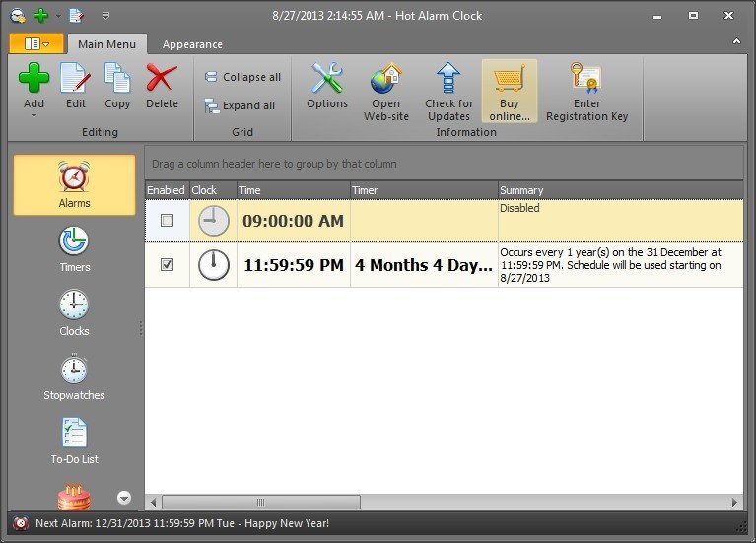Image resolution: width=756 pixels, height=543 pixels.
Task: Click the app icon in the title bar
Action: click(18, 16)
